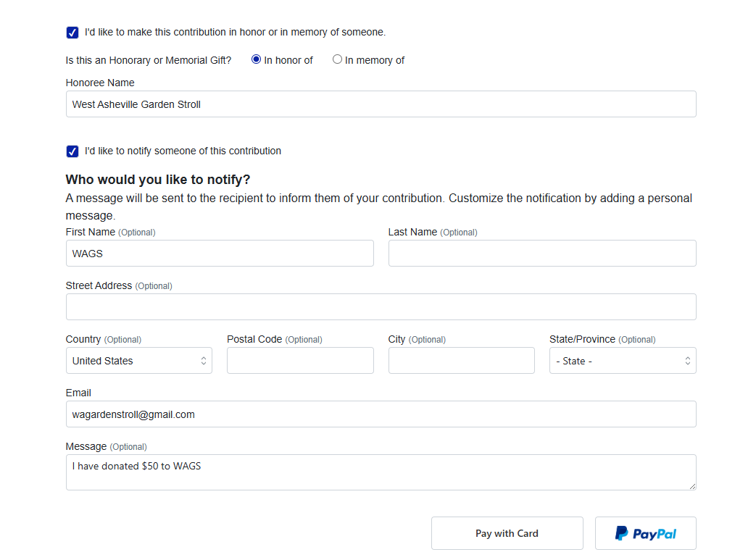Viewport: 756px width, 560px height.
Task: Click the PayPal logo button
Action: 645,533
